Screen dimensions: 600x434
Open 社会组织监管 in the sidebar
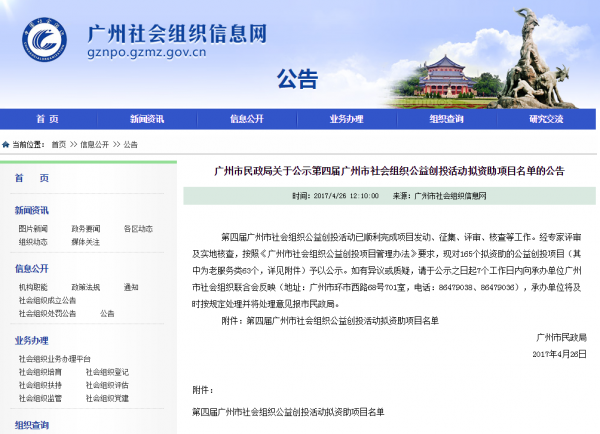click(40, 398)
